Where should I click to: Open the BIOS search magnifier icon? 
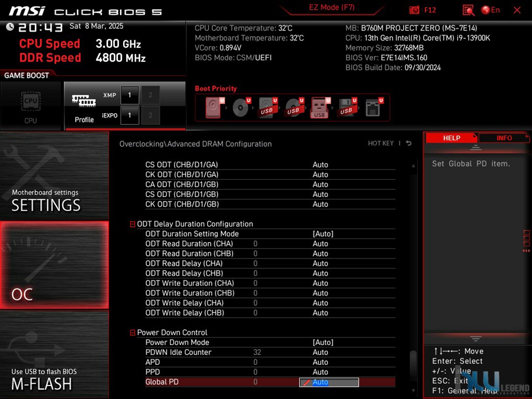(468, 10)
